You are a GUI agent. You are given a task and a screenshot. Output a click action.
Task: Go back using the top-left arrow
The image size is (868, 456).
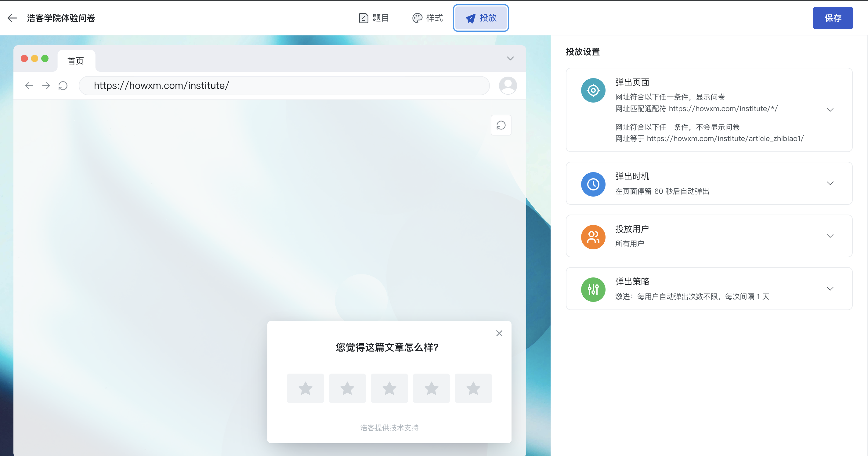point(12,18)
